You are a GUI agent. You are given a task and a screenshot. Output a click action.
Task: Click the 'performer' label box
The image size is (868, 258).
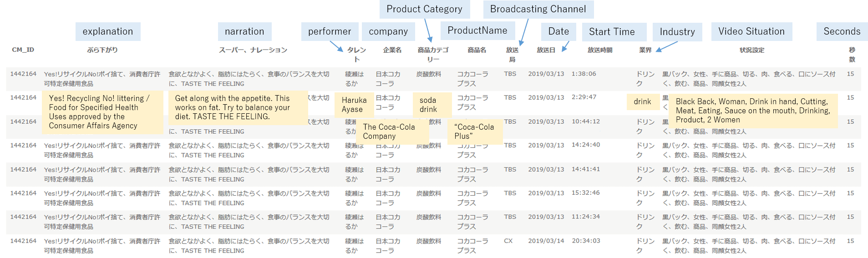[330, 31]
